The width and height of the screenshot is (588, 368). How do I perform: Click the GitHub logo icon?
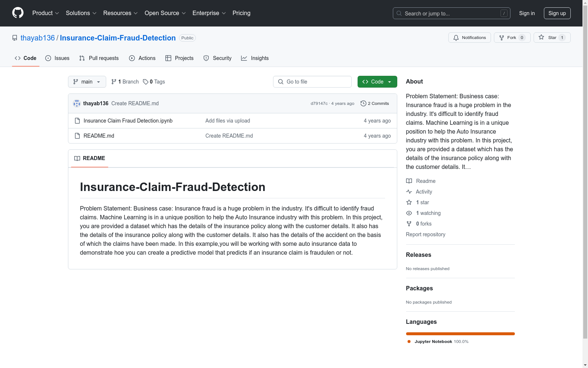(18, 13)
